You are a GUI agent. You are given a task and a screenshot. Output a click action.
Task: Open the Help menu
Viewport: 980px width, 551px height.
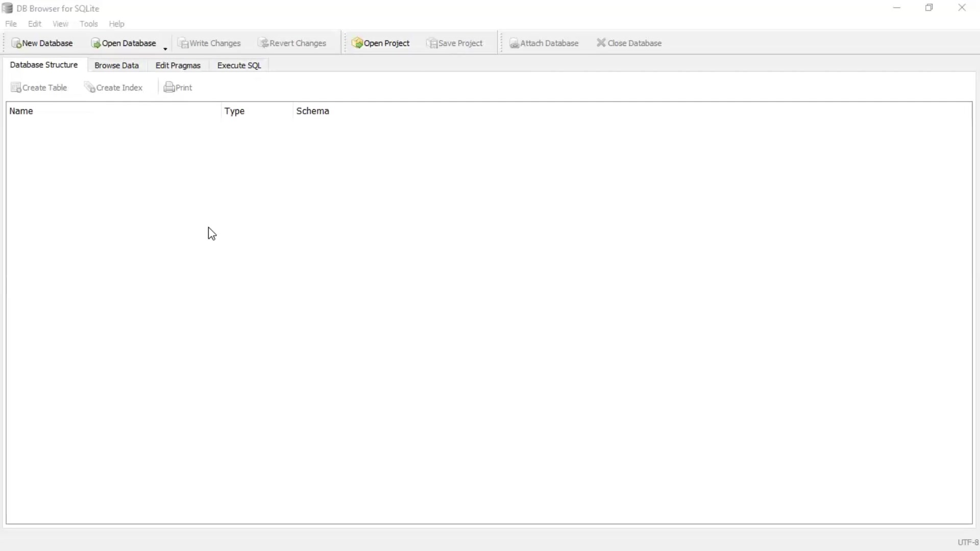pyautogui.click(x=117, y=23)
